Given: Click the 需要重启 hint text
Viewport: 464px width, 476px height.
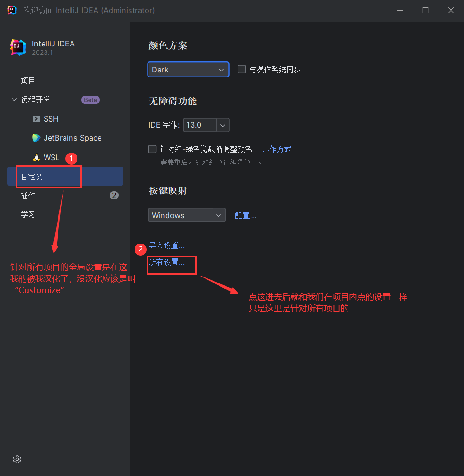Looking at the screenshot, I should (211, 162).
